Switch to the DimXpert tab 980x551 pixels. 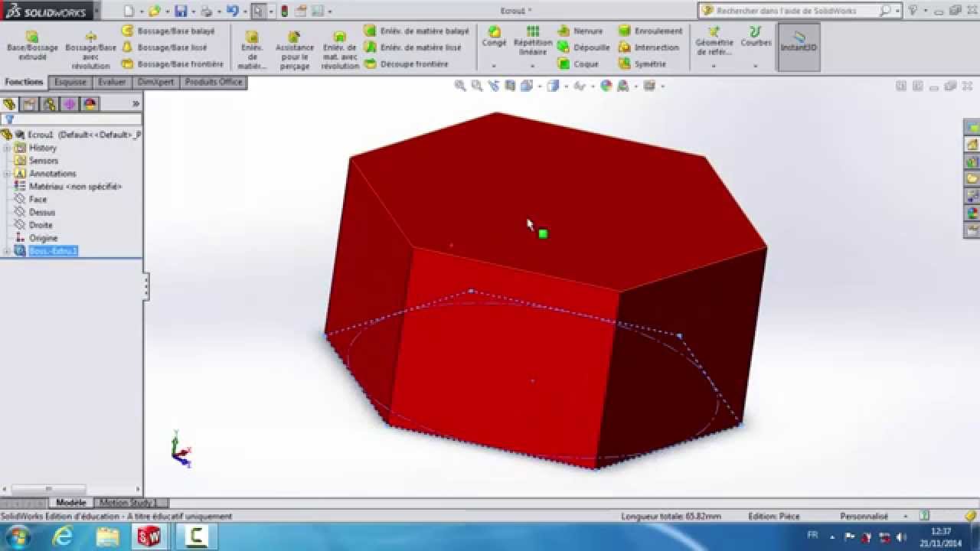pos(155,82)
